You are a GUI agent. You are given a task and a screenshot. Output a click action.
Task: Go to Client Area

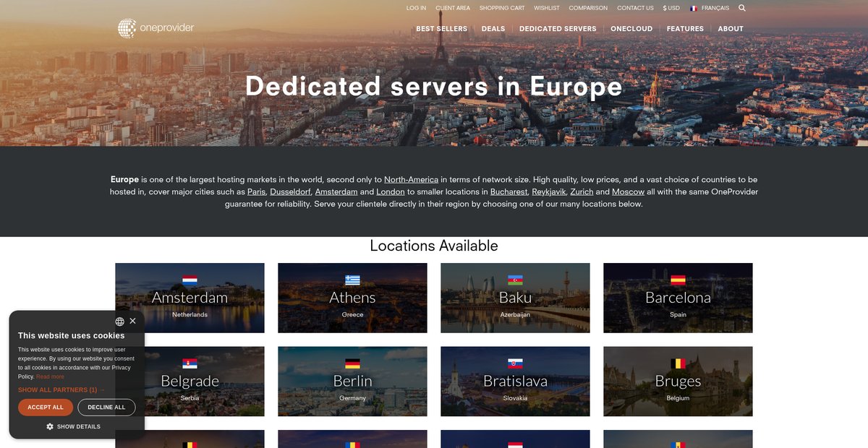(453, 8)
